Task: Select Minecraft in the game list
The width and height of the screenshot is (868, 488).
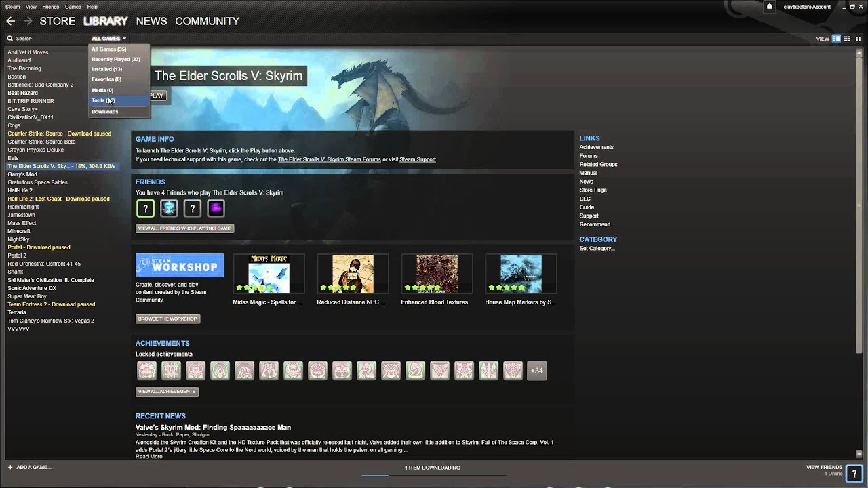Action: [19, 231]
